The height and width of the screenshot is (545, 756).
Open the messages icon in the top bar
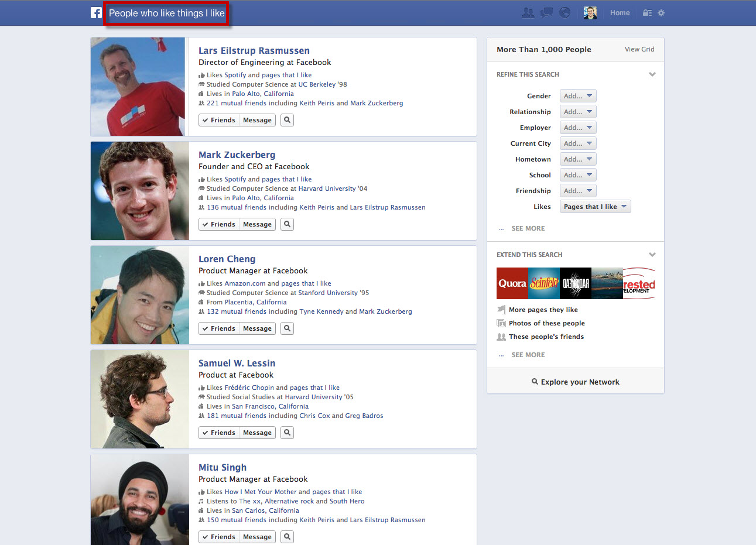pyautogui.click(x=546, y=12)
